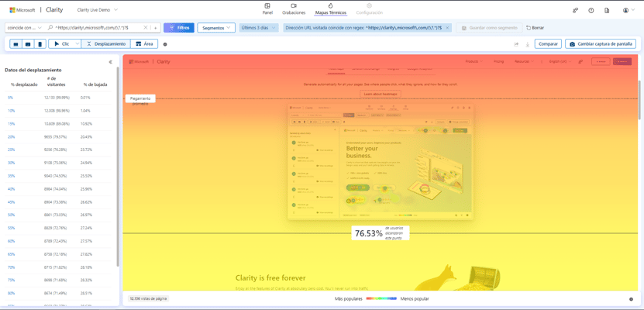Collapse the scroll data side panel
The image size is (644, 310).
[111, 62]
